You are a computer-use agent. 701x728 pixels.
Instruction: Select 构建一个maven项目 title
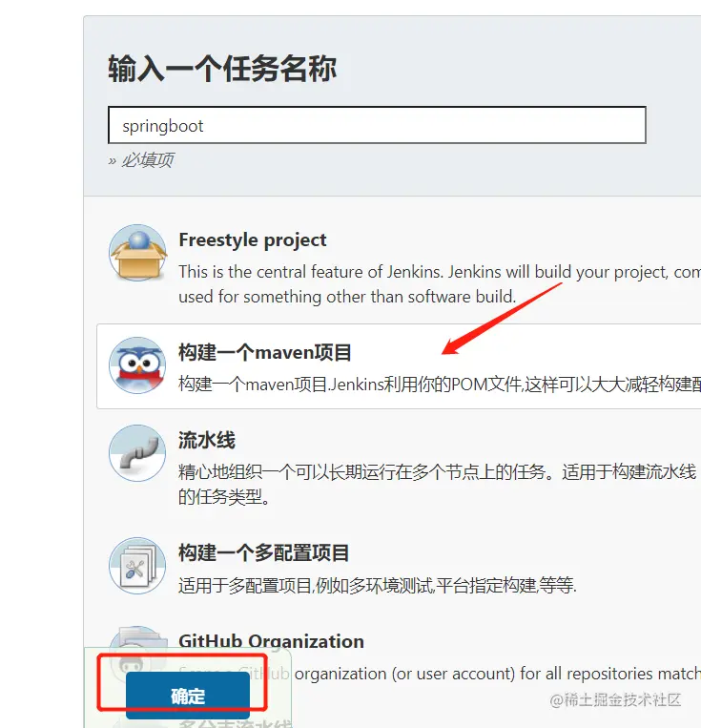click(x=264, y=352)
